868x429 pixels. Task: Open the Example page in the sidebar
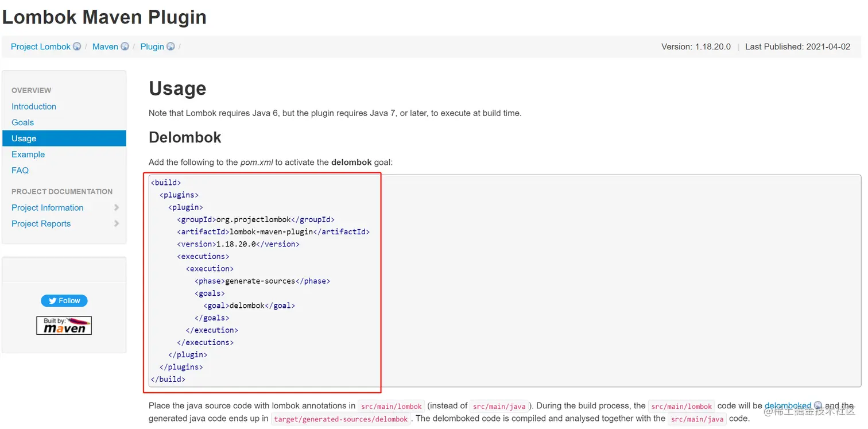tap(28, 154)
